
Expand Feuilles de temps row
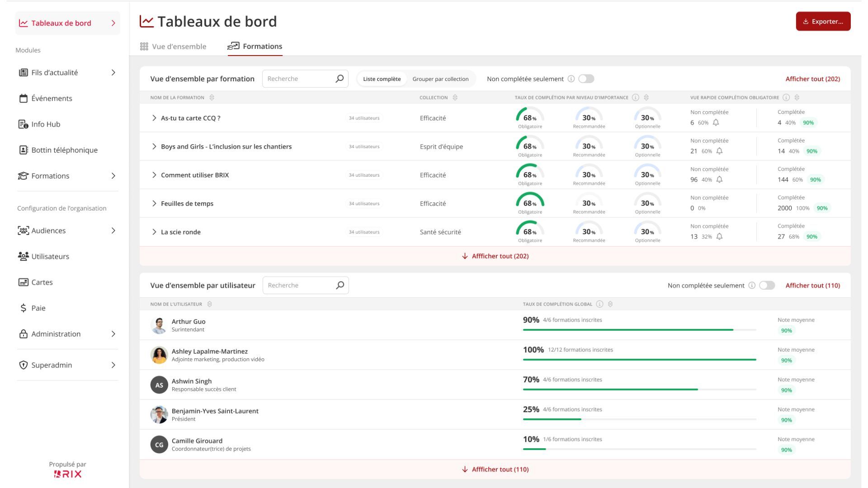(x=154, y=203)
